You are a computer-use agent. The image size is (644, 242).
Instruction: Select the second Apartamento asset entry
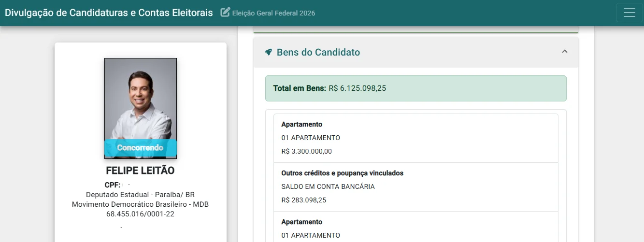[416, 227]
